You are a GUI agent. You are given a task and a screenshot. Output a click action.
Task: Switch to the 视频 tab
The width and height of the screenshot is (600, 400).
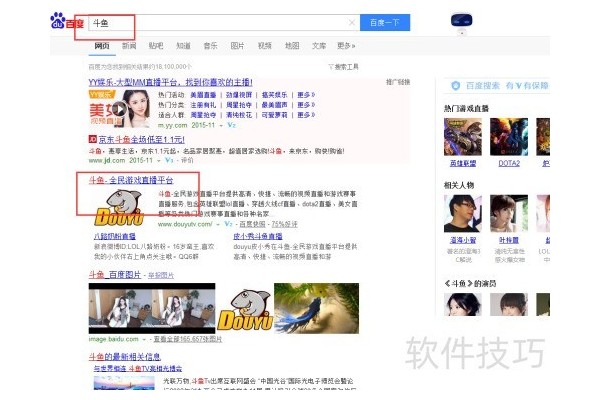point(265,46)
